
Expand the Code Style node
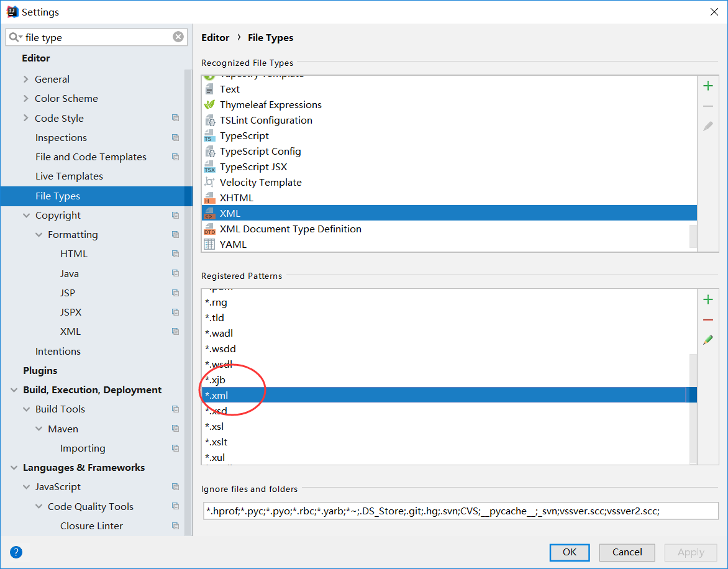(26, 118)
